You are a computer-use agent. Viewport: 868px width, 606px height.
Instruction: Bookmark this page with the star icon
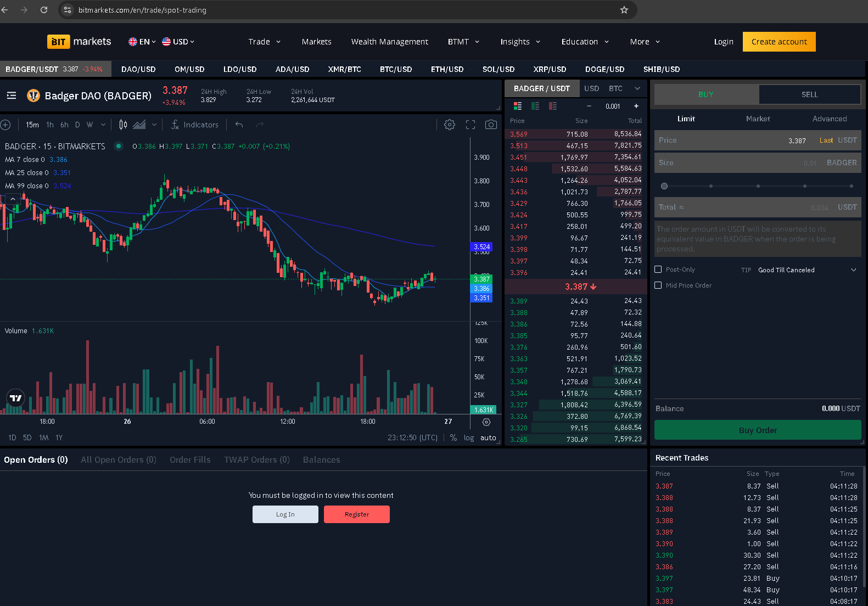pyautogui.click(x=624, y=10)
